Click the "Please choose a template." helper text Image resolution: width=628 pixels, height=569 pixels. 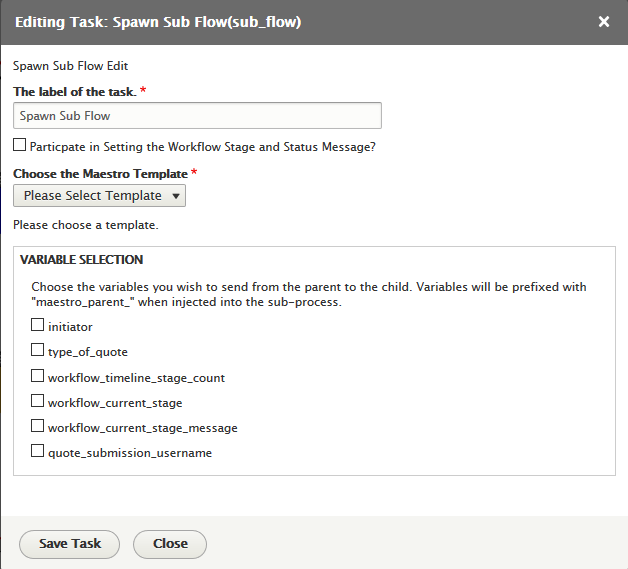coord(86,225)
